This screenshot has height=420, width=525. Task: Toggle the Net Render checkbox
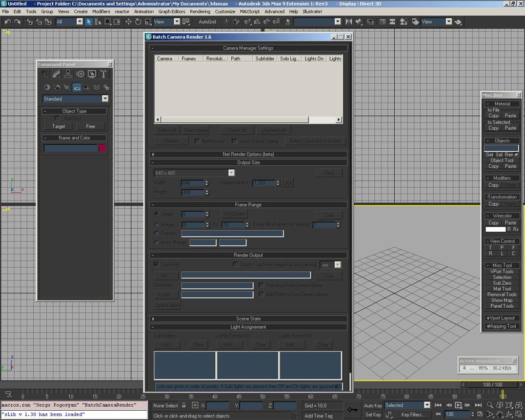click(x=197, y=141)
